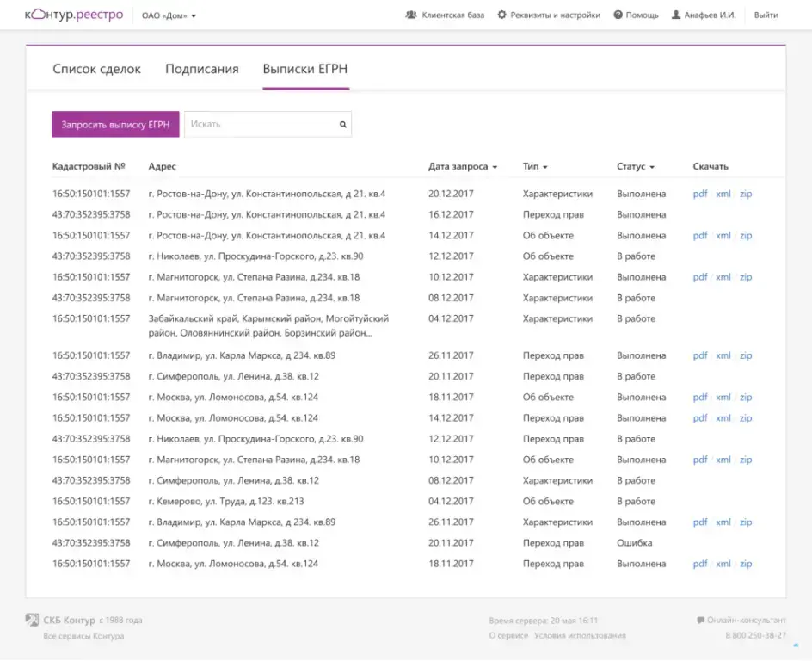Image resolution: width=812 pixels, height=661 pixels.
Task: Click the Запросить выписку ЕГРН button
Action: tap(115, 124)
